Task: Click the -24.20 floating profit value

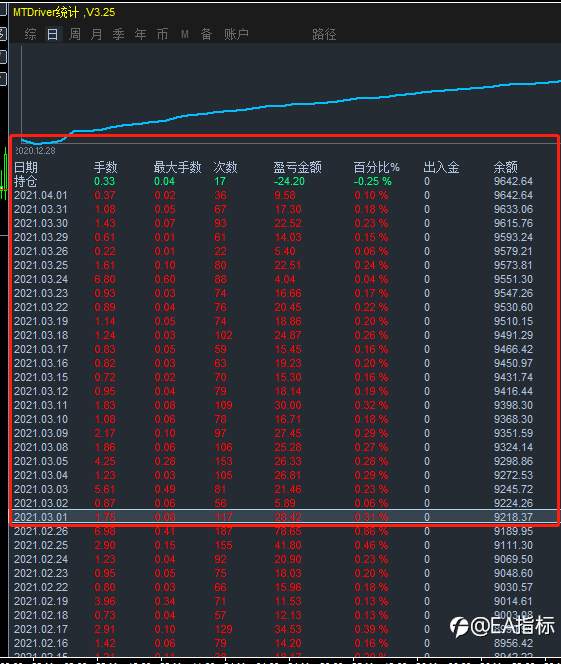Action: (289, 181)
